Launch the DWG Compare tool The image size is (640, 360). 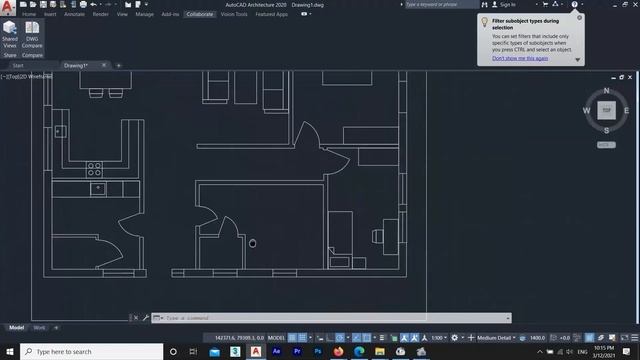32,34
